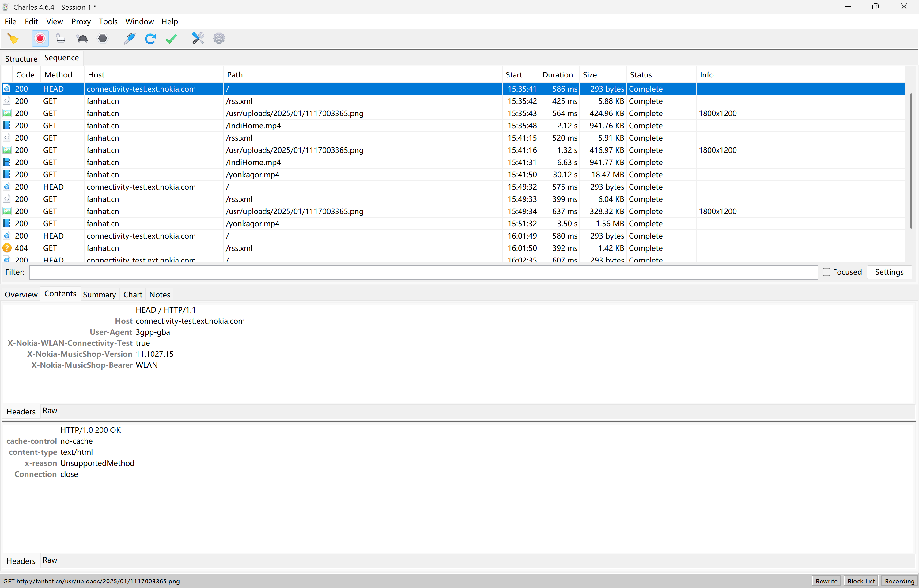Click XML icon of 15:41:15 rss.xml row
The image size is (919, 588).
[7, 138]
